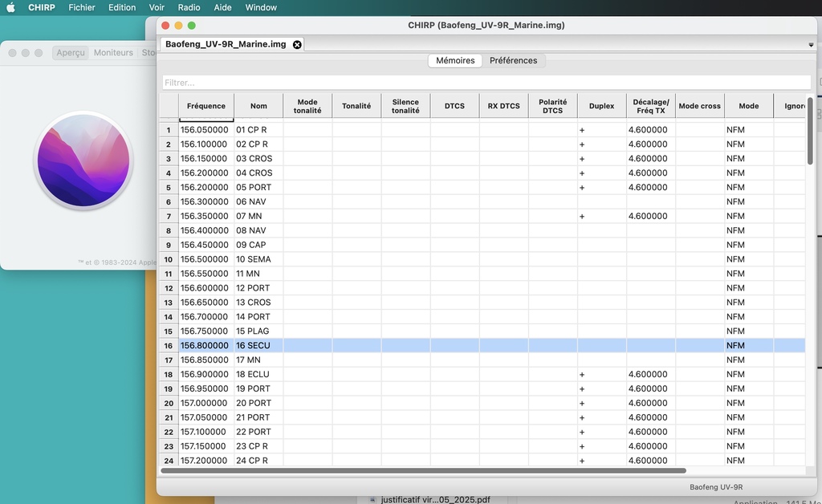This screenshot has height=504, width=822.
Task: Click the NFM mode cell in row 12
Action: (749, 288)
